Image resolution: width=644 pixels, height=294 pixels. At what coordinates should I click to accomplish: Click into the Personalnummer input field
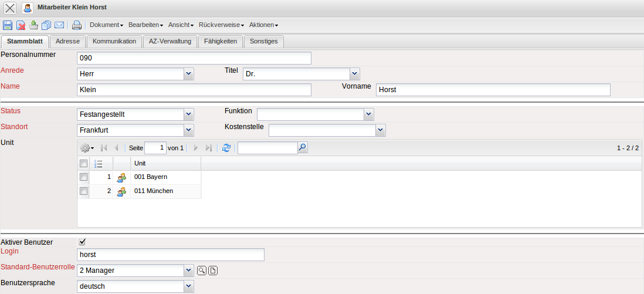point(194,58)
